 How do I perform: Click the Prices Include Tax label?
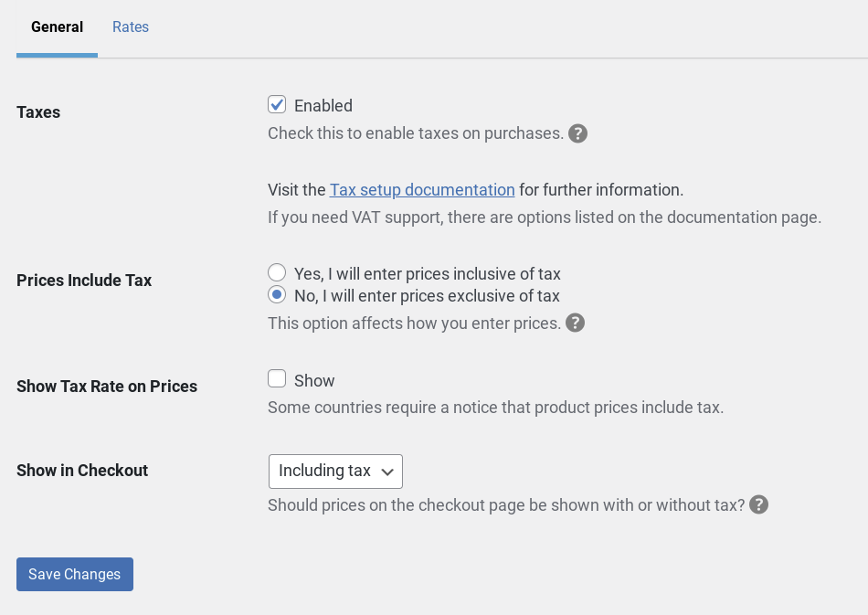84,281
